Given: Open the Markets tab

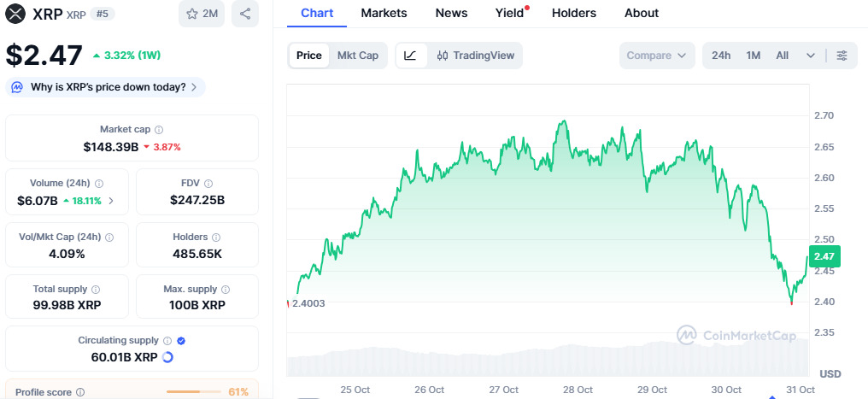Looking at the screenshot, I should pyautogui.click(x=384, y=13).
